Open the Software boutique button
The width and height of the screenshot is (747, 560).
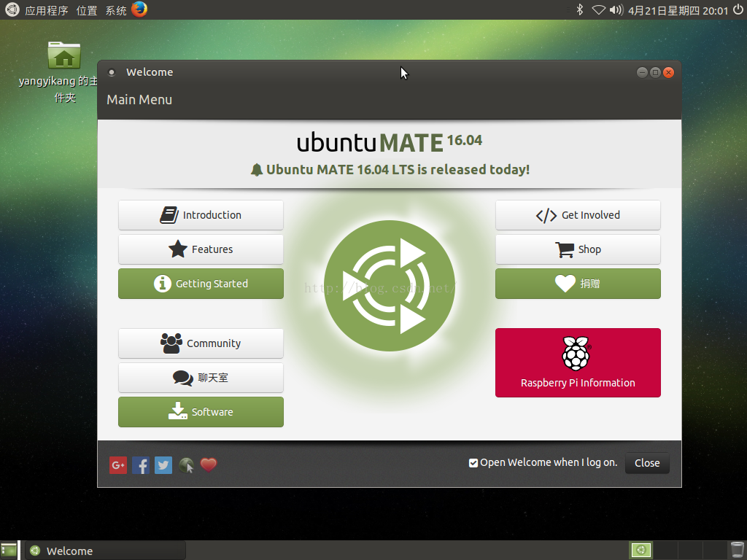click(x=201, y=412)
